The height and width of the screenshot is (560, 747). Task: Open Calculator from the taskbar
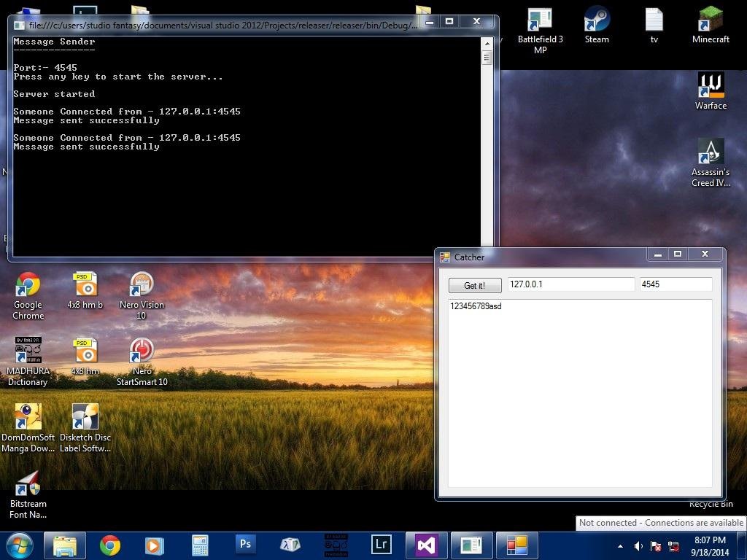[200, 545]
